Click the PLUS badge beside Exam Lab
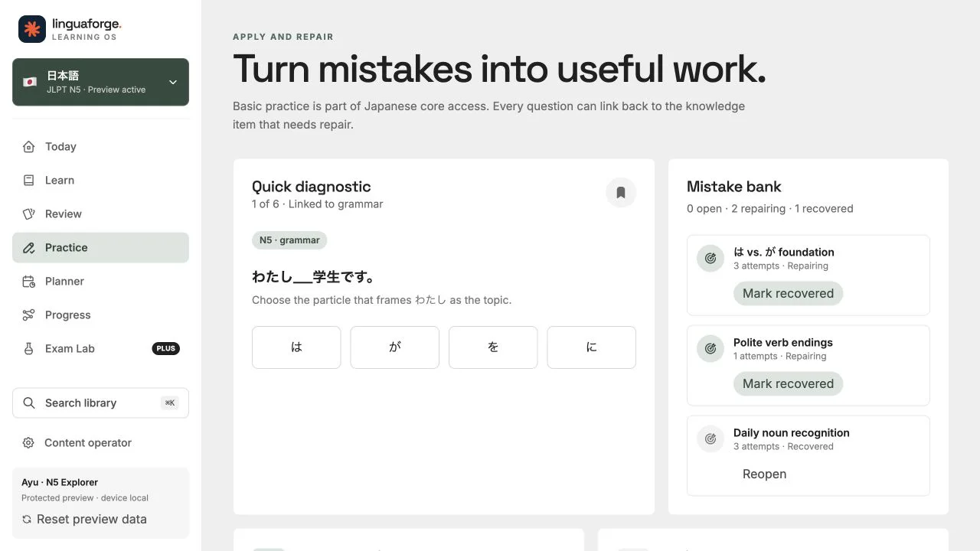Image resolution: width=980 pixels, height=551 pixels. (166, 349)
